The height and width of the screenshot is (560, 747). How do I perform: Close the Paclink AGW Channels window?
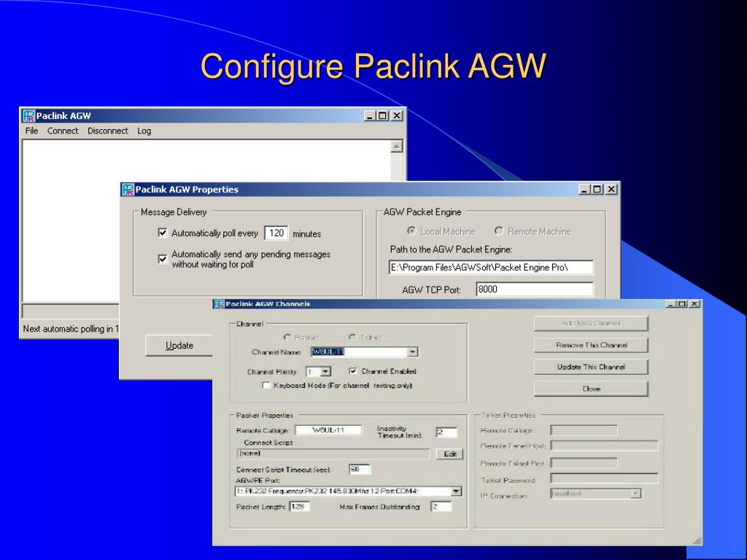[x=695, y=304]
